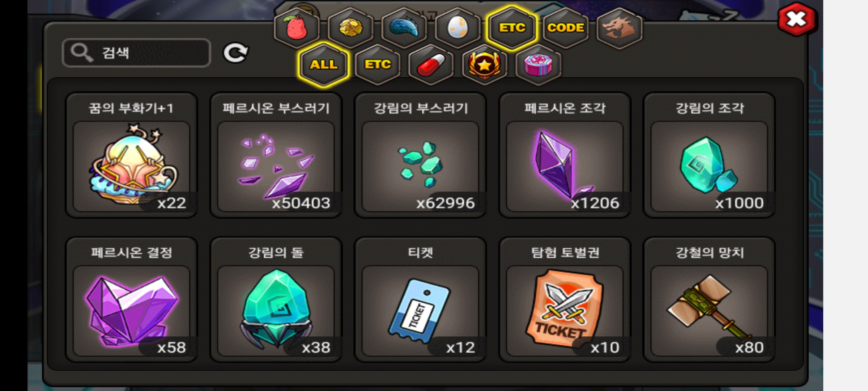
Task: Open the blue dragon scale category
Action: click(x=404, y=28)
